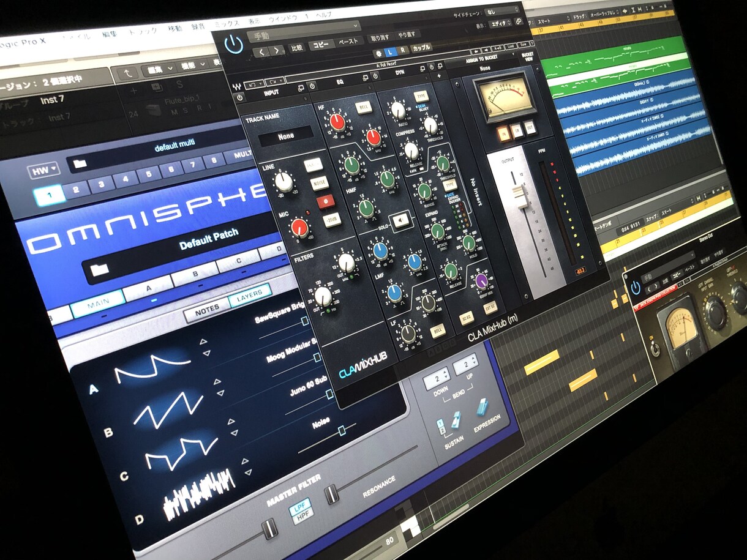Select the OUT meter button
Screen dimensions: 747x560
point(531,127)
